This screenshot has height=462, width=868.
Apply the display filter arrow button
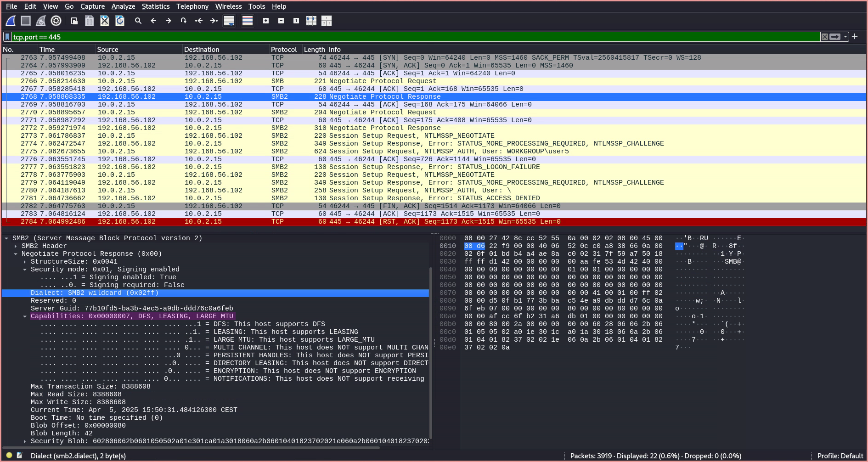tap(835, 37)
